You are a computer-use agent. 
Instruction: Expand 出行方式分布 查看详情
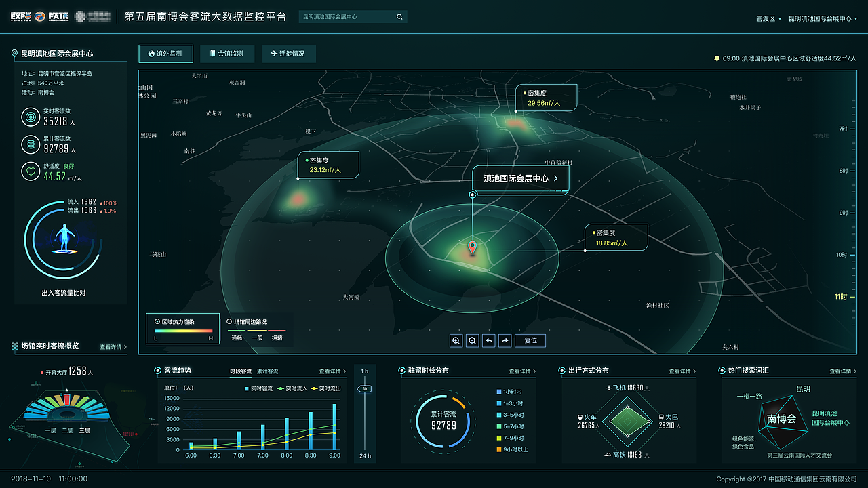[x=682, y=371]
